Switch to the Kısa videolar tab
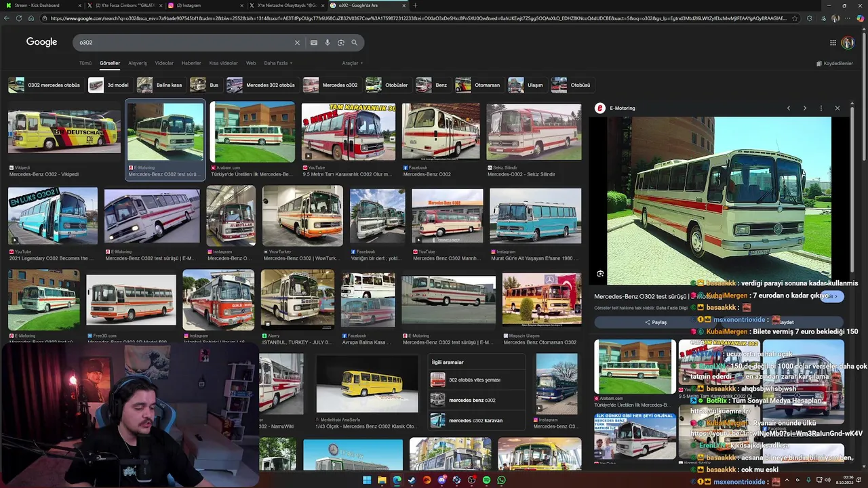Viewport: 868px width, 488px height. click(x=224, y=63)
